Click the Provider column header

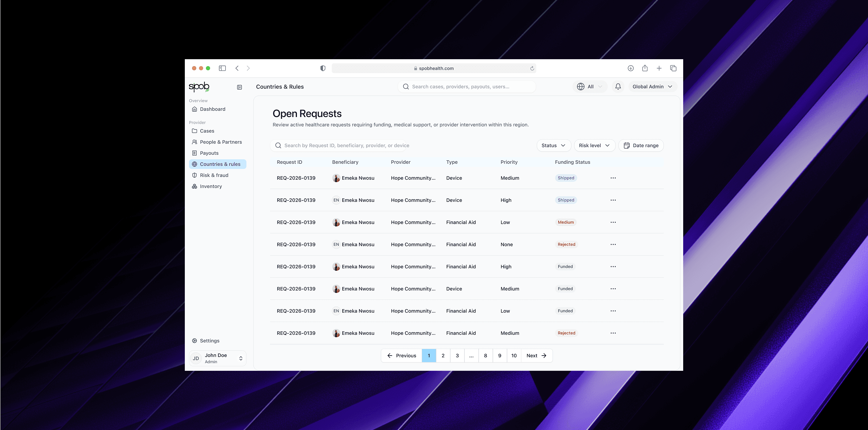pos(401,162)
